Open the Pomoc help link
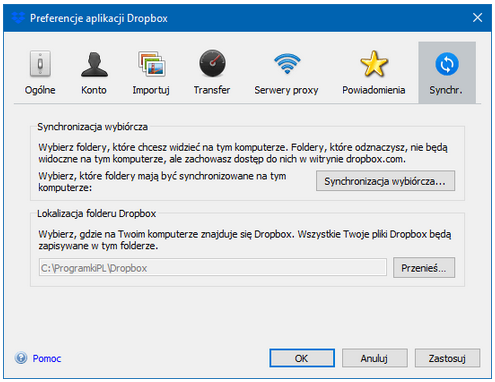495x382 pixels. [47, 358]
